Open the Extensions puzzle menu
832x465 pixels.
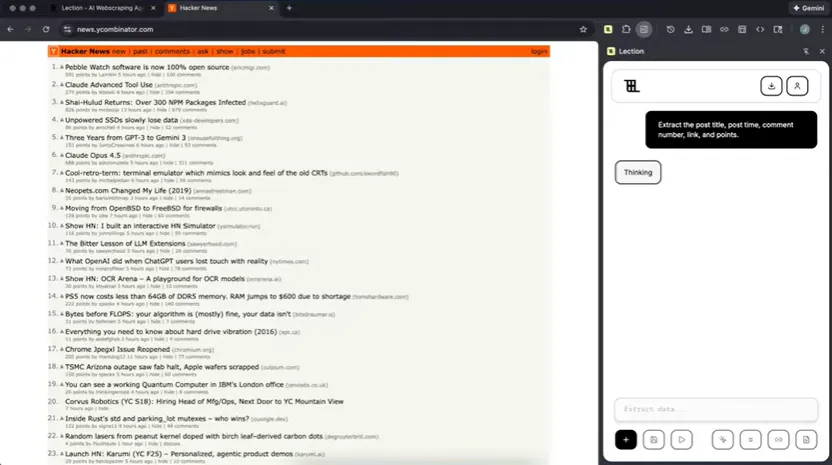(626, 29)
